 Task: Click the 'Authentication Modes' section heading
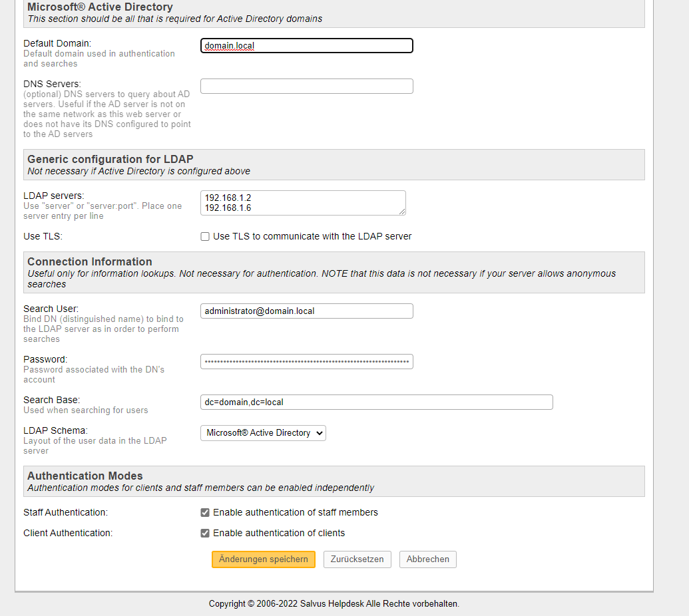(85, 476)
